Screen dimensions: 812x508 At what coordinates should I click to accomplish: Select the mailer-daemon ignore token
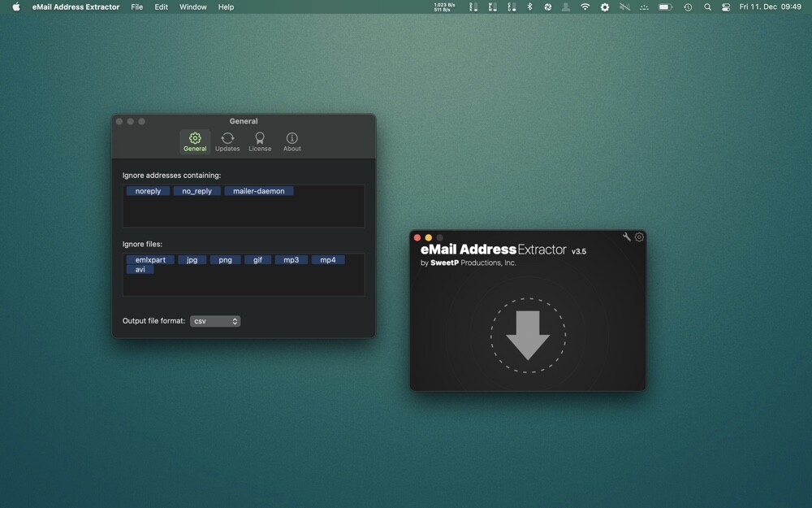pyautogui.click(x=259, y=191)
